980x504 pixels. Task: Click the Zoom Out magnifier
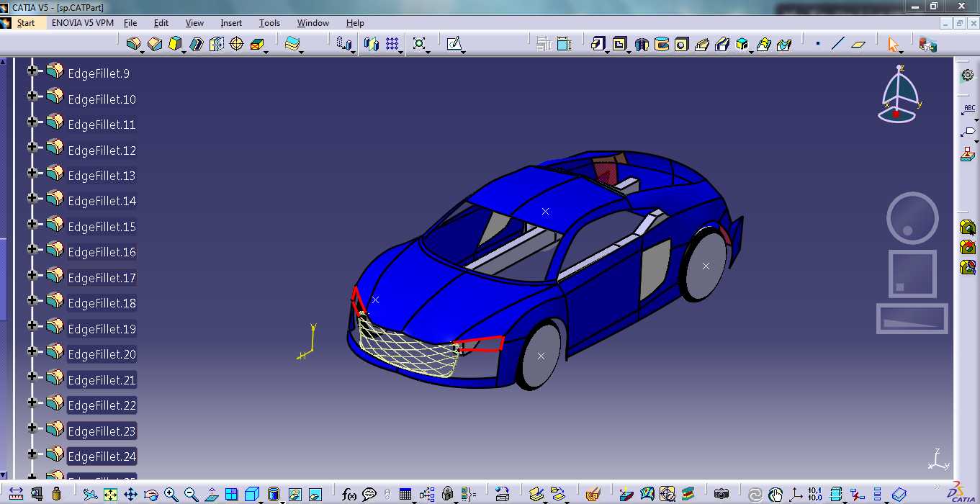(x=191, y=494)
